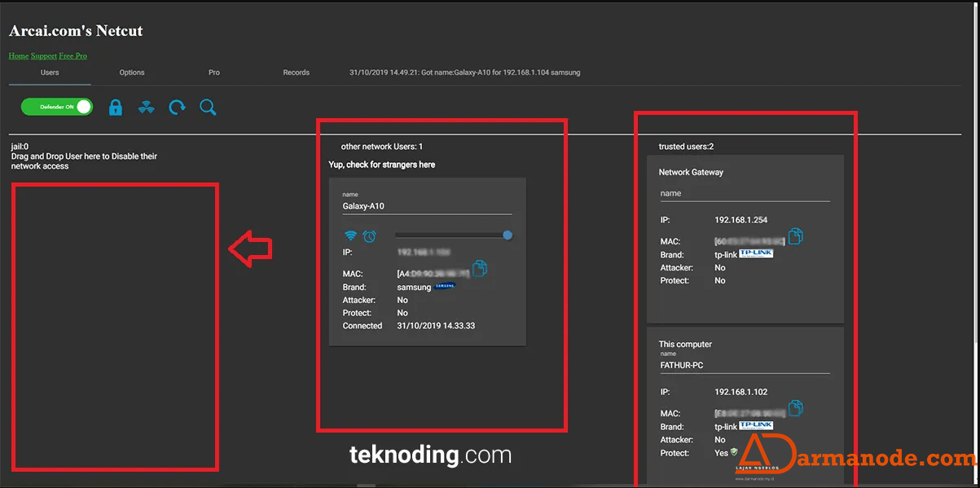Click the Samsung brand logo
The image size is (980, 488).
pos(445,286)
